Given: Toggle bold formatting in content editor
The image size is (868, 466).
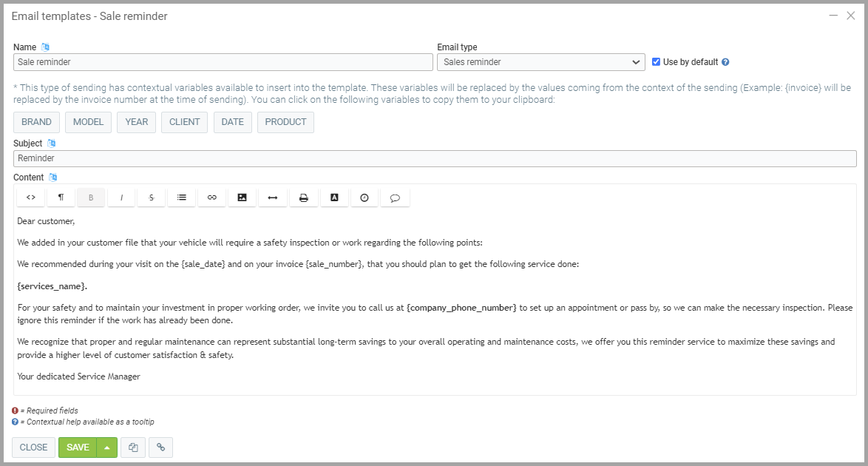Looking at the screenshot, I should pos(91,197).
